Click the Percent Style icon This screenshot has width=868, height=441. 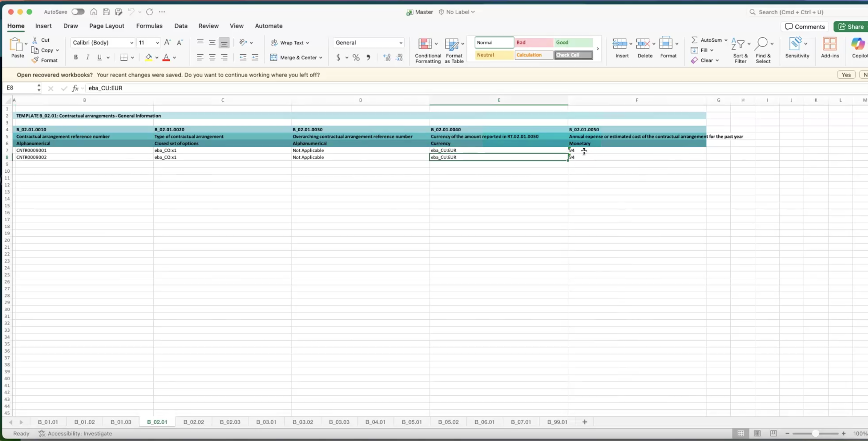[x=356, y=58]
